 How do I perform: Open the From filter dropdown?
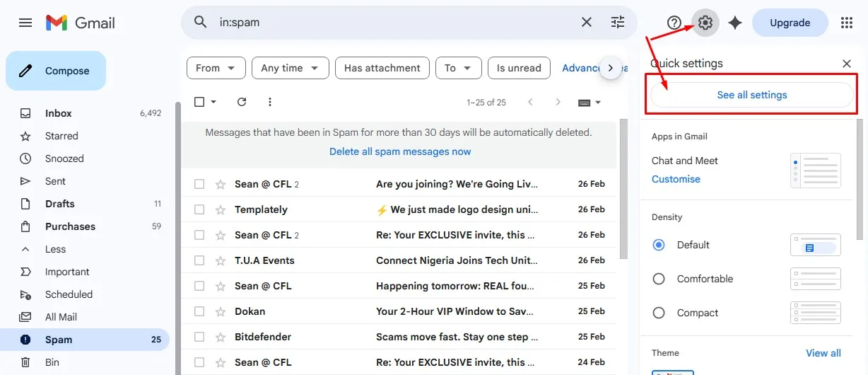pos(216,68)
